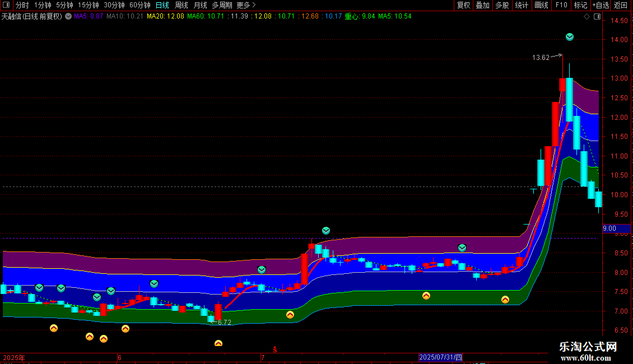The image size is (633, 364).
Task: Click the 14.00 price axis label
Action: pyautogui.click(x=619, y=40)
